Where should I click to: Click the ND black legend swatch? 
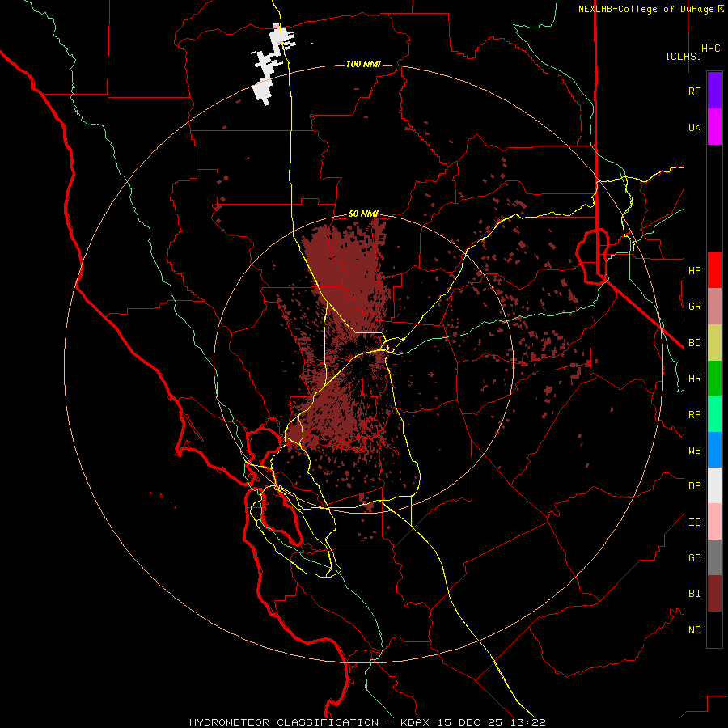714,629
